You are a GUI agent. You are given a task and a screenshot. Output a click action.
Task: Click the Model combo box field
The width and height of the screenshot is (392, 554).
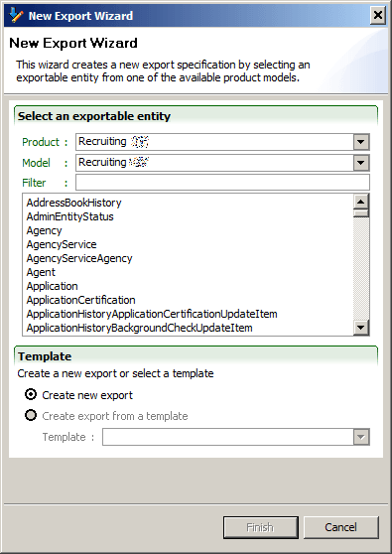(222, 163)
